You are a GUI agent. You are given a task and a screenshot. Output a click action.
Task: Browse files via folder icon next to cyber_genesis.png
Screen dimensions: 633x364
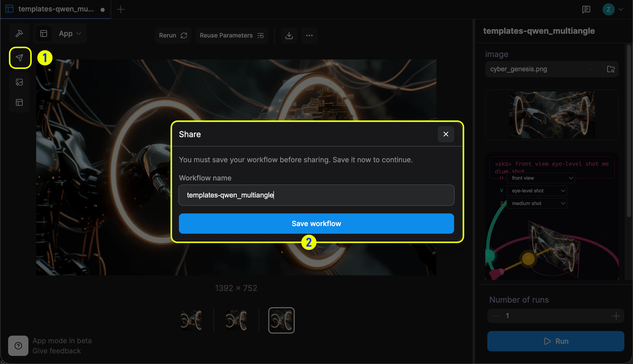click(x=611, y=69)
